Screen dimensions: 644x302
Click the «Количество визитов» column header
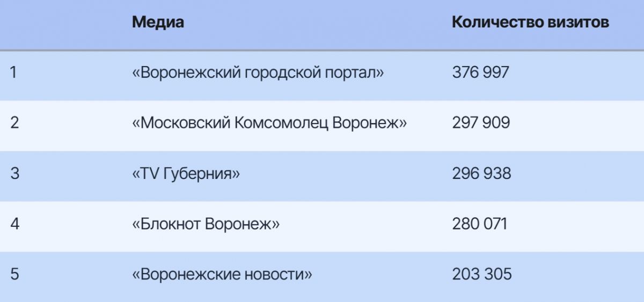point(530,23)
